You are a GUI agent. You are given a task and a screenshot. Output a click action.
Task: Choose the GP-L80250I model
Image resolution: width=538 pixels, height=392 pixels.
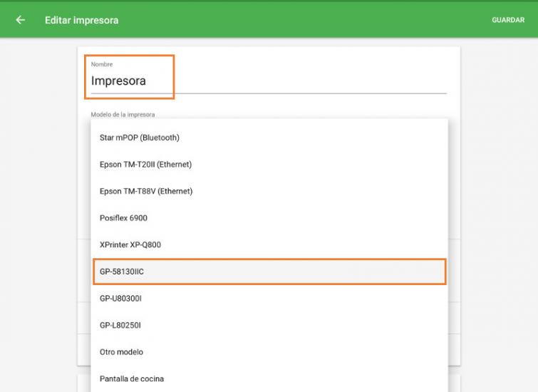click(x=120, y=325)
